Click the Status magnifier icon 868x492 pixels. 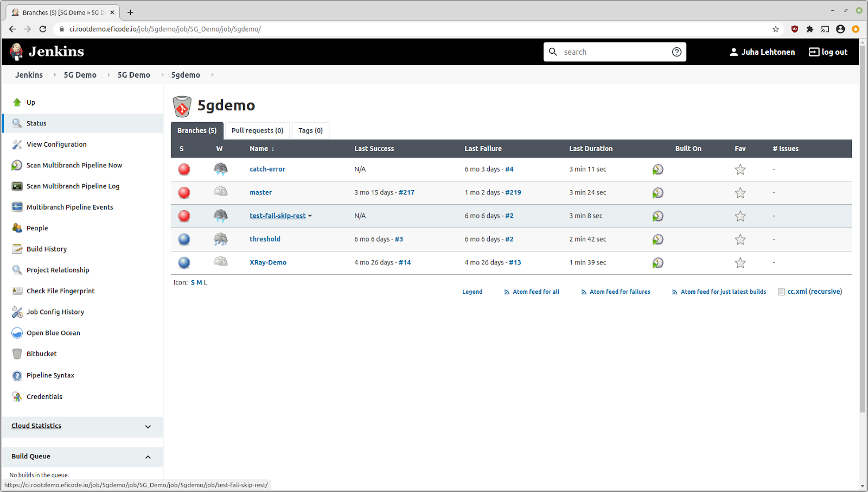[x=17, y=123]
